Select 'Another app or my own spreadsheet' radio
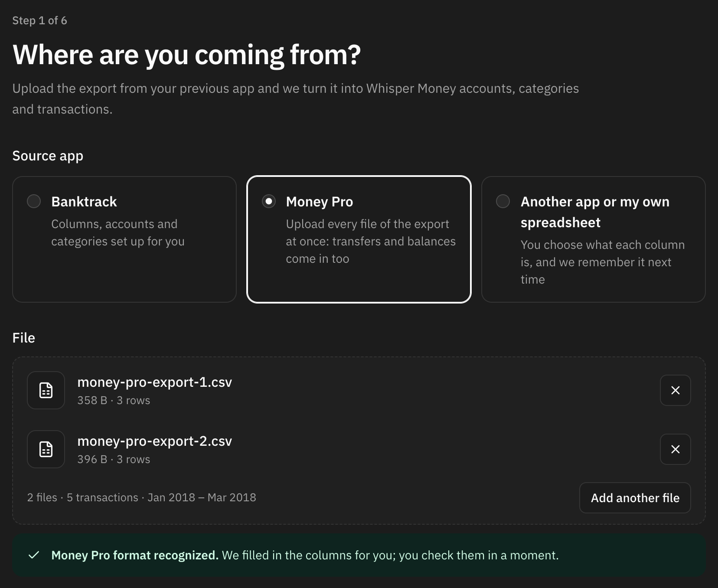 503,201
